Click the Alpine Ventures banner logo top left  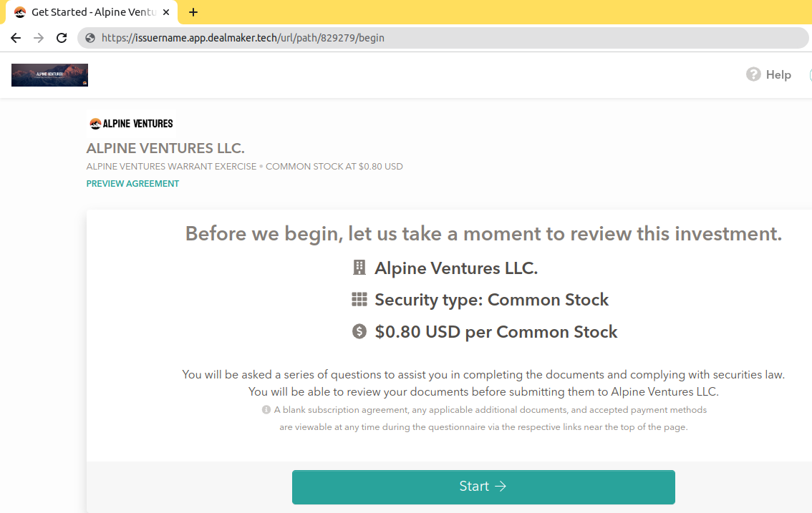click(x=49, y=74)
